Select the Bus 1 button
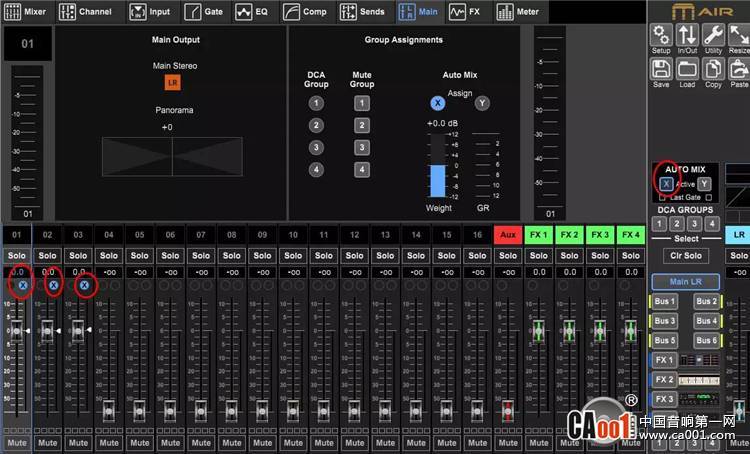The height and width of the screenshot is (454, 750). [665, 301]
